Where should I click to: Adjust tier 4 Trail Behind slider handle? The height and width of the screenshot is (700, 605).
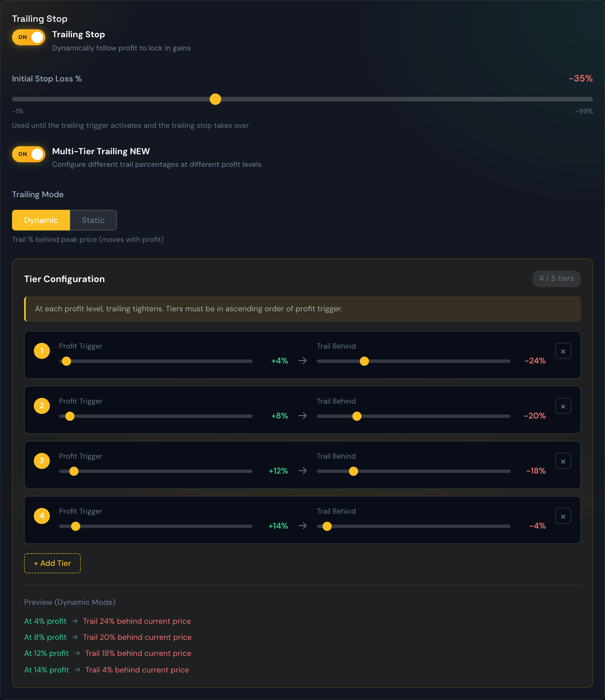coord(327,526)
